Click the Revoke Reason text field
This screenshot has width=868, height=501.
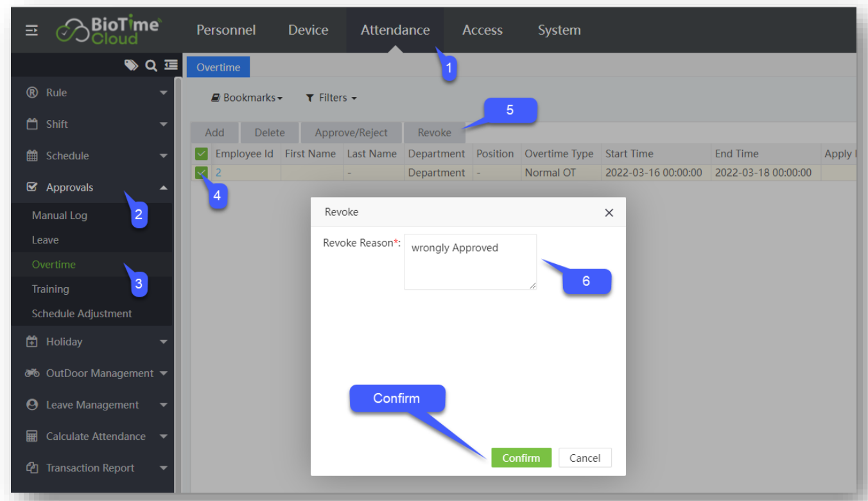[x=470, y=261]
